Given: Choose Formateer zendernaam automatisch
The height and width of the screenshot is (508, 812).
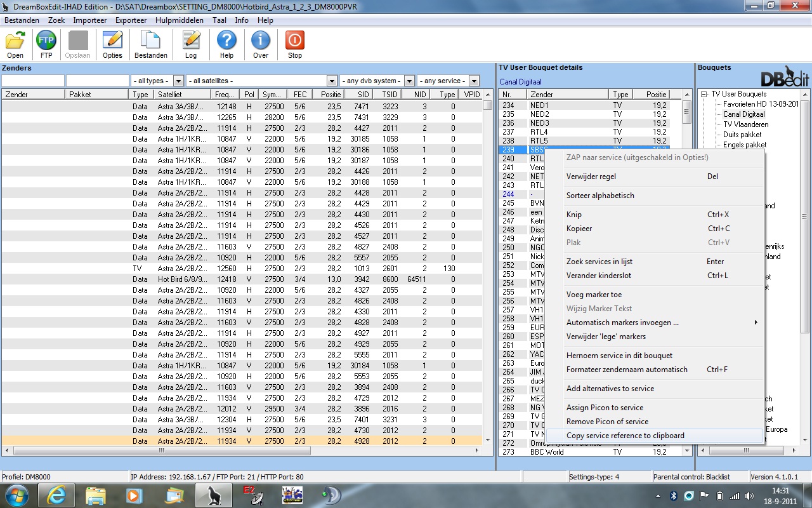Looking at the screenshot, I should pyautogui.click(x=656, y=370).
